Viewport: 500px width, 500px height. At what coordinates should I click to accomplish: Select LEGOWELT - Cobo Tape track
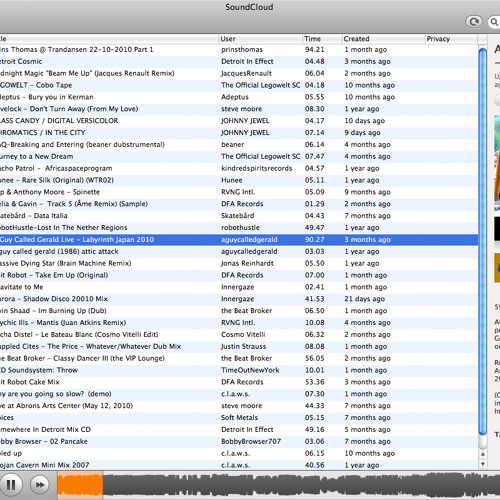239,85
